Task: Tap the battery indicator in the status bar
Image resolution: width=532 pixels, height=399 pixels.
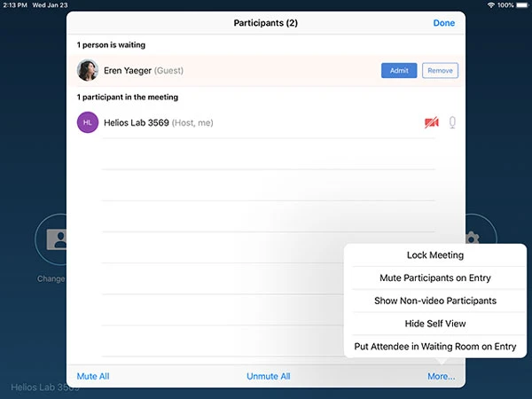Action: (x=521, y=5)
